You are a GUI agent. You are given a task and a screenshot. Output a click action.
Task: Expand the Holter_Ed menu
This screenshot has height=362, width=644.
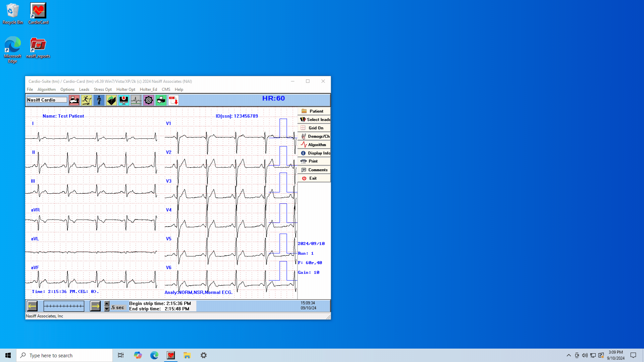148,89
